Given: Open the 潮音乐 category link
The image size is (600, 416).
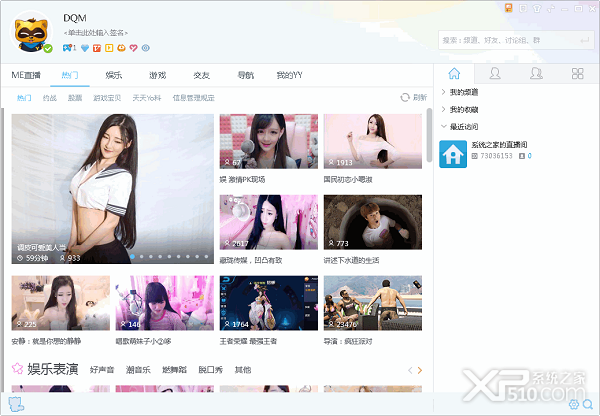Looking at the screenshot, I should [x=138, y=370].
